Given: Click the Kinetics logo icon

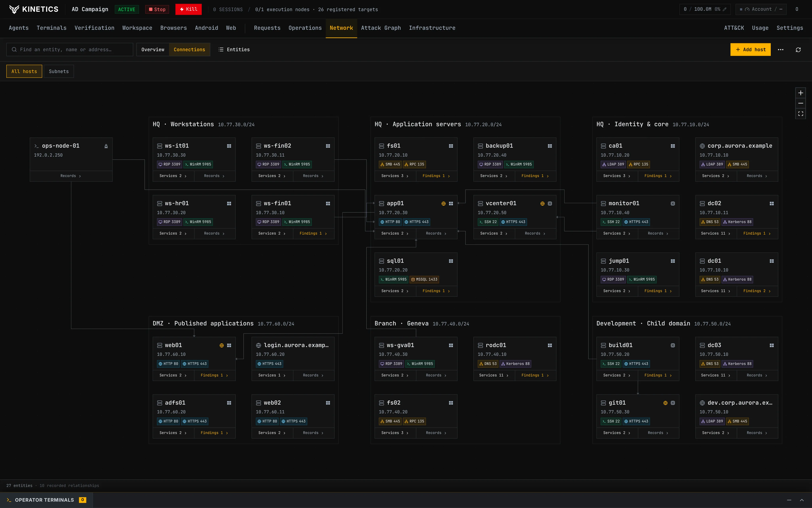Looking at the screenshot, I should [14, 9].
